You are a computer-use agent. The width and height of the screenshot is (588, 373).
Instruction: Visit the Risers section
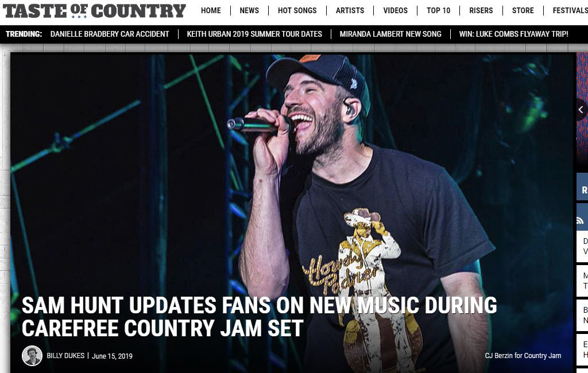[481, 10]
